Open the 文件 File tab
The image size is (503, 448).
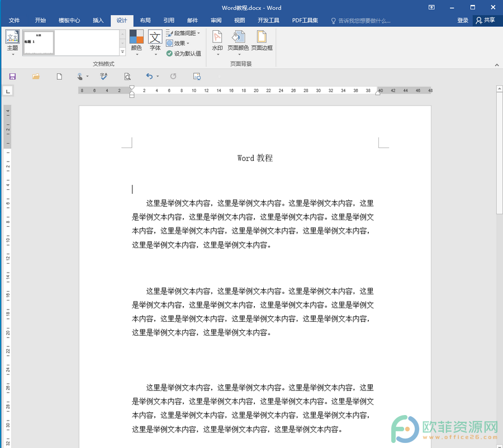[x=14, y=21]
